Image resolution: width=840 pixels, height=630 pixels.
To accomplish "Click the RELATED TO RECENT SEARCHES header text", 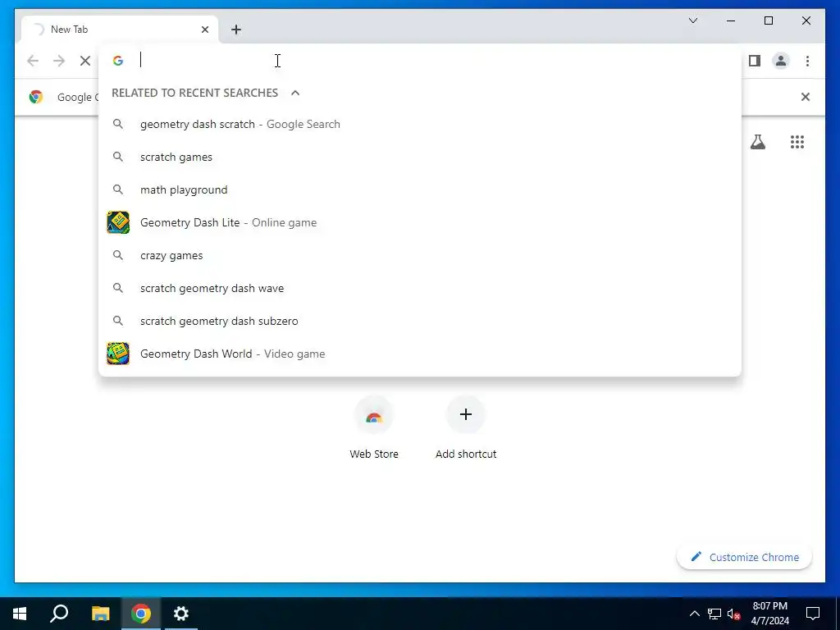I will tap(194, 93).
